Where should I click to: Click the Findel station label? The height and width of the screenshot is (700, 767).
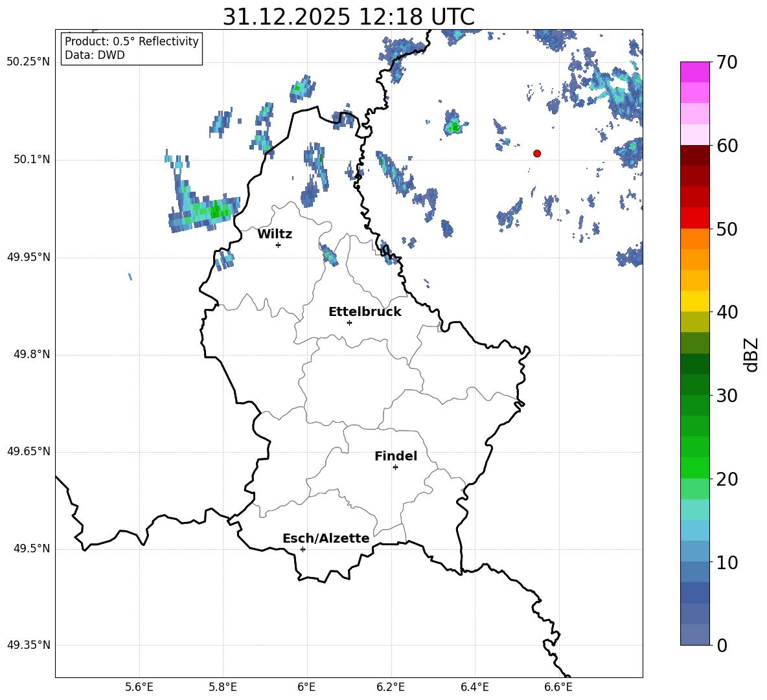tap(396, 456)
